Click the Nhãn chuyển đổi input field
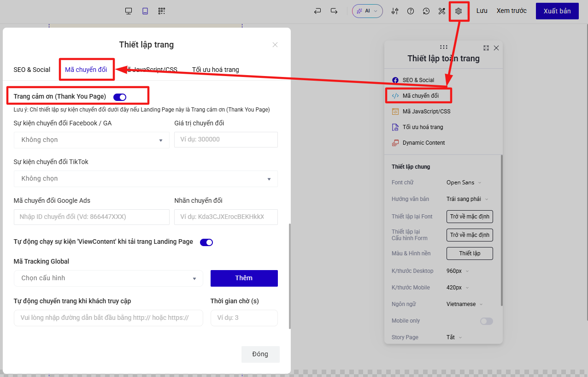588x377 pixels. (x=226, y=217)
